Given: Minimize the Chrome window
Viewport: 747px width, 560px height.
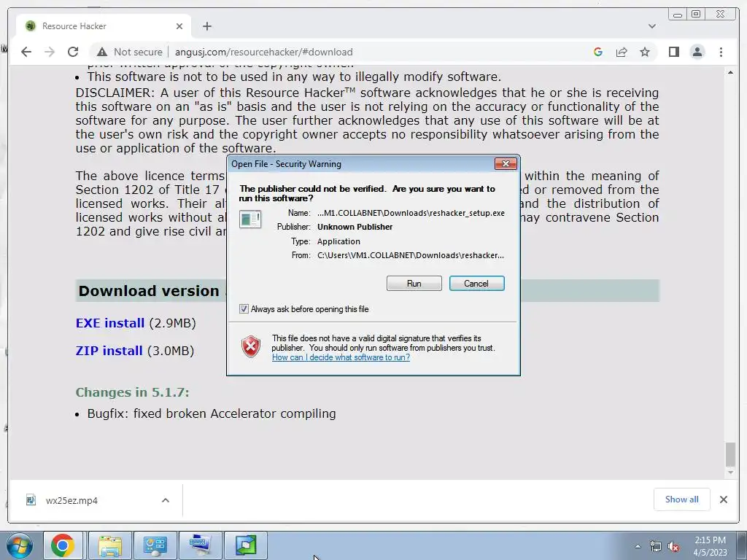Looking at the screenshot, I should (678, 15).
